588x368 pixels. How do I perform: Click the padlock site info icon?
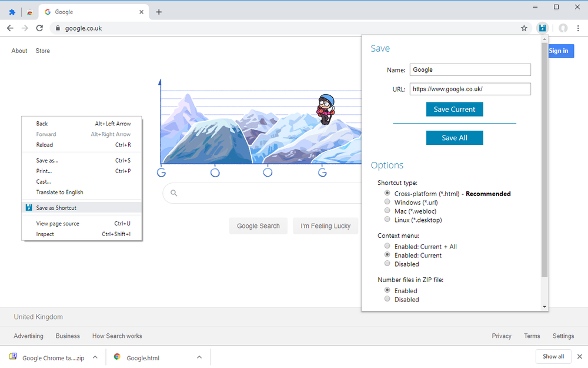point(58,28)
